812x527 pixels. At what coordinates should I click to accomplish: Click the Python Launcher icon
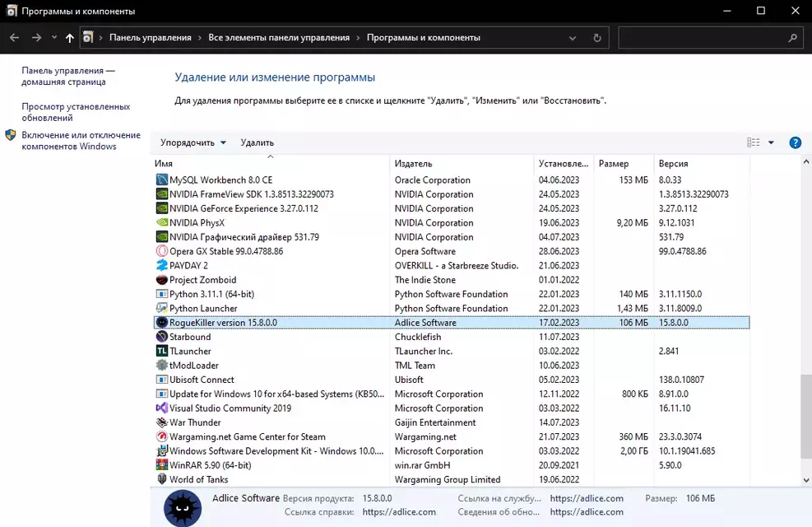[x=161, y=308]
